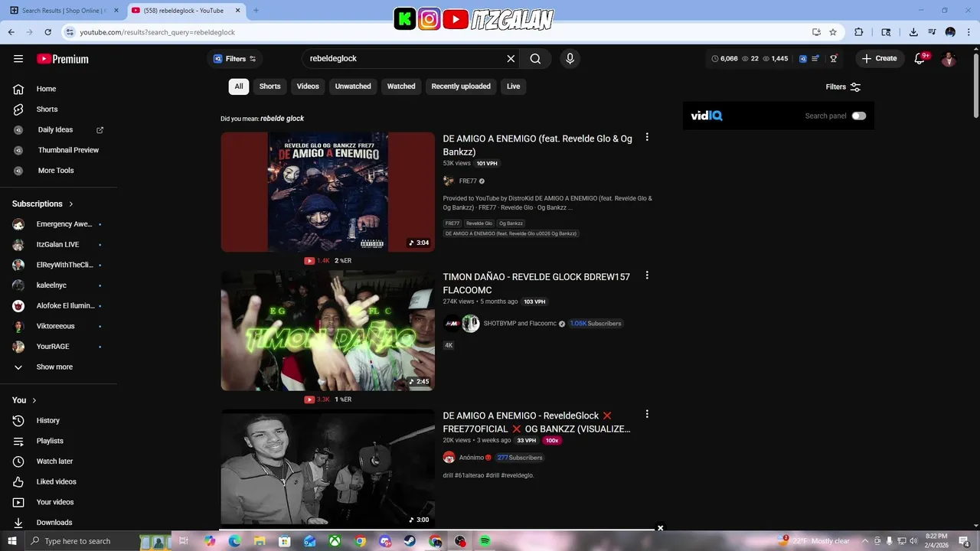The width and height of the screenshot is (980, 551).
Task: Open TIMON DAÑAO video title
Action: pyautogui.click(x=537, y=283)
